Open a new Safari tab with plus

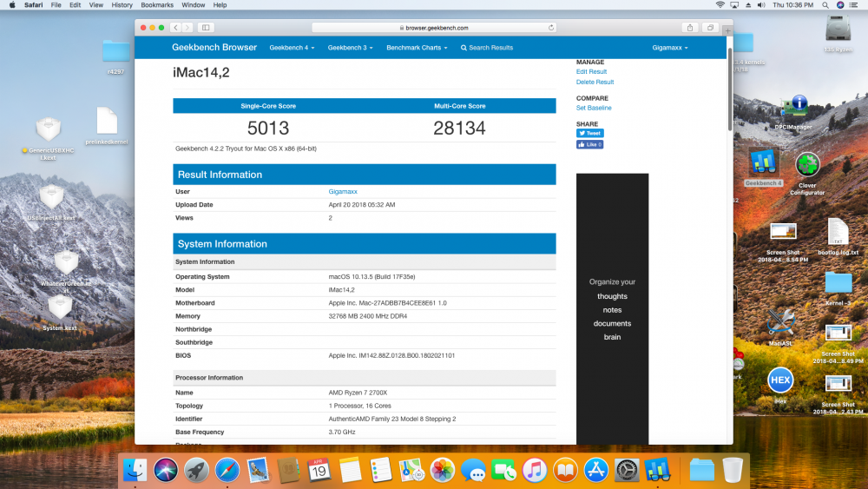727,31
